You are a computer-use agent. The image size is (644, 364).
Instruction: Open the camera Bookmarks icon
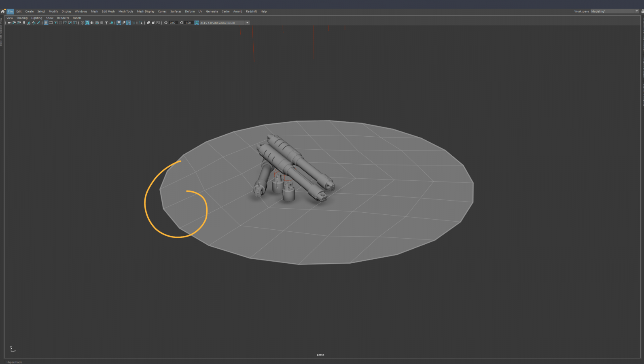(x=24, y=23)
